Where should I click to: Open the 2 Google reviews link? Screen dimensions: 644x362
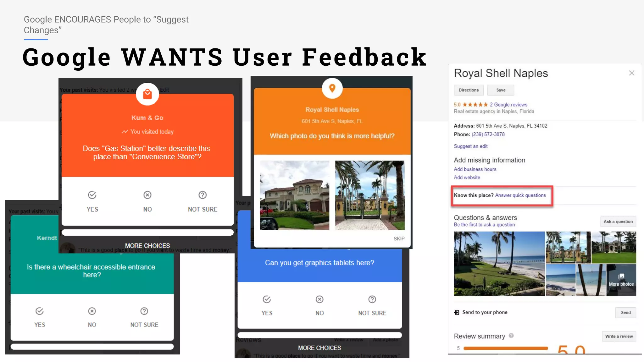(508, 105)
